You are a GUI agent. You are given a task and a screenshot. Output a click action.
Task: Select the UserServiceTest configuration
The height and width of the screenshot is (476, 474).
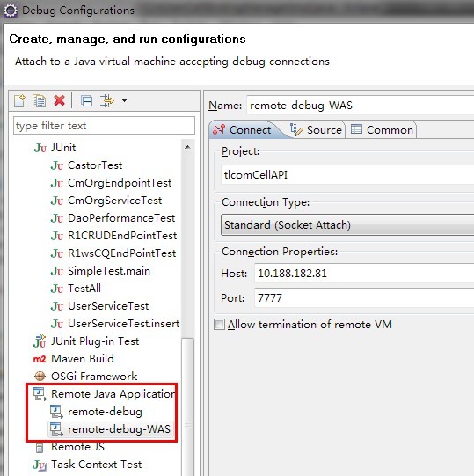[108, 306]
